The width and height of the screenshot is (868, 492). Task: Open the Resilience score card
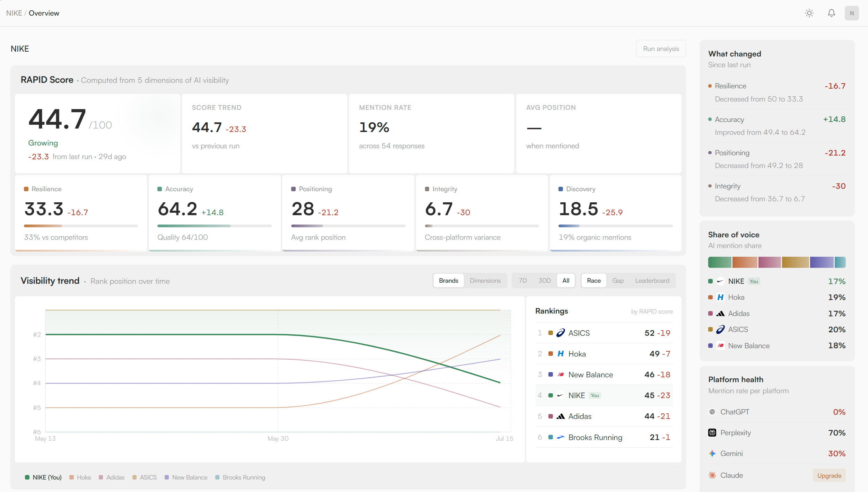(x=81, y=213)
